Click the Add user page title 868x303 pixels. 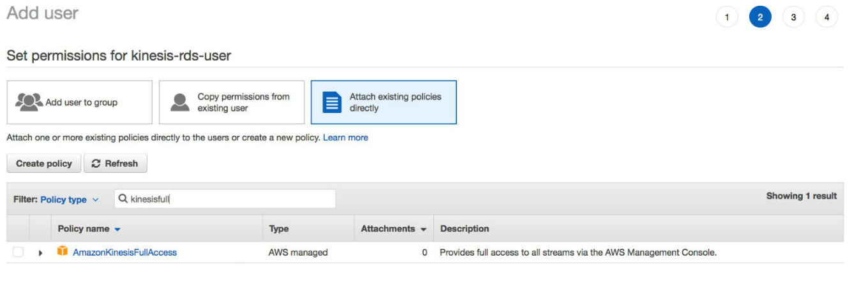click(x=42, y=13)
